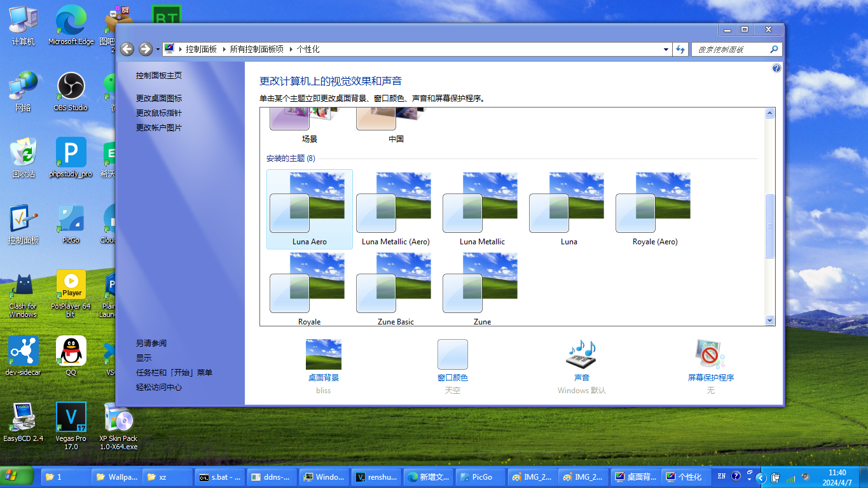Open 声音 Windows 默认 settings
868x488 pixels.
pos(581,366)
